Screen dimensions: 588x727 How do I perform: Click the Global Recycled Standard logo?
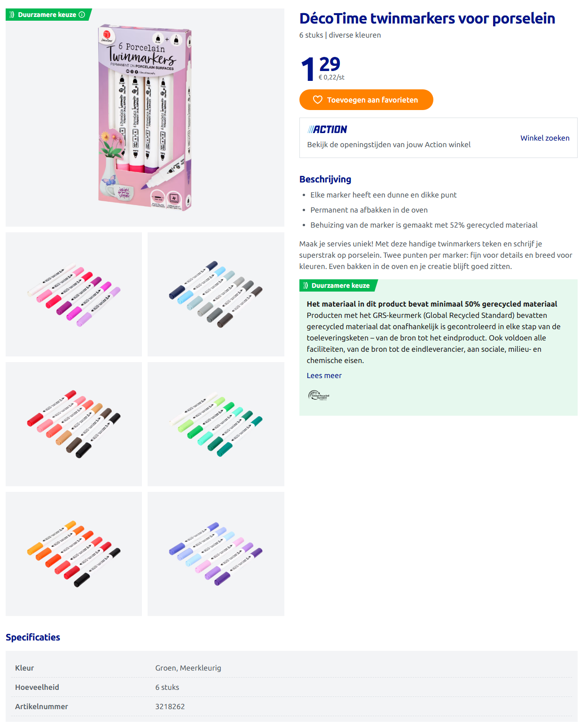319,395
